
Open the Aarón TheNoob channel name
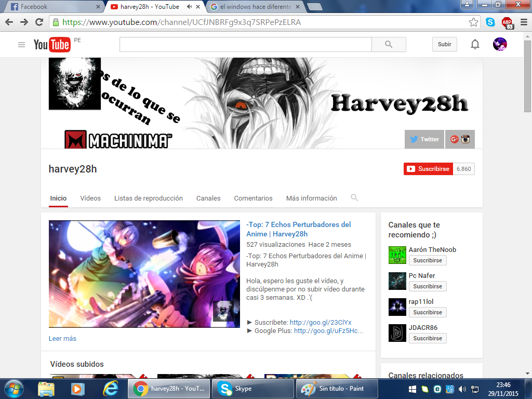point(432,250)
